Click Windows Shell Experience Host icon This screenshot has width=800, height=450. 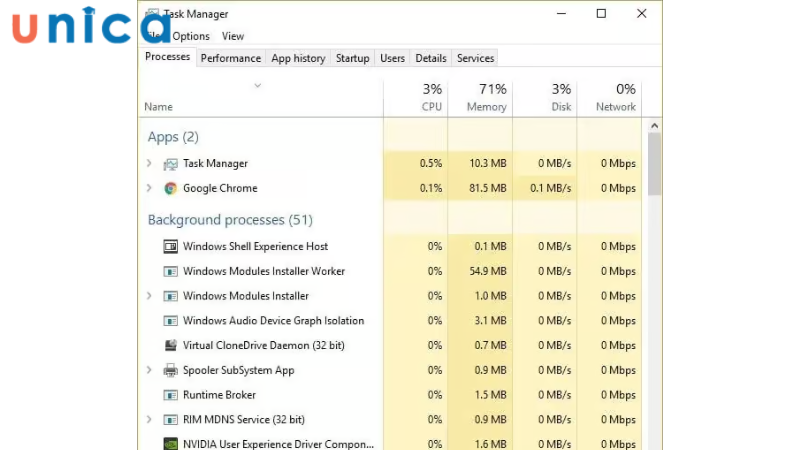(x=170, y=246)
